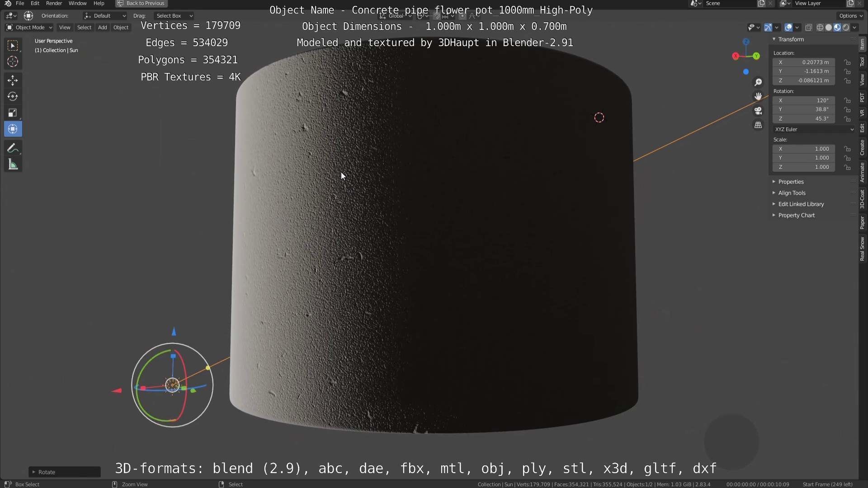Switch to the 3D-Coat sidebar tab
This screenshot has width=868, height=488.
pyautogui.click(x=862, y=199)
